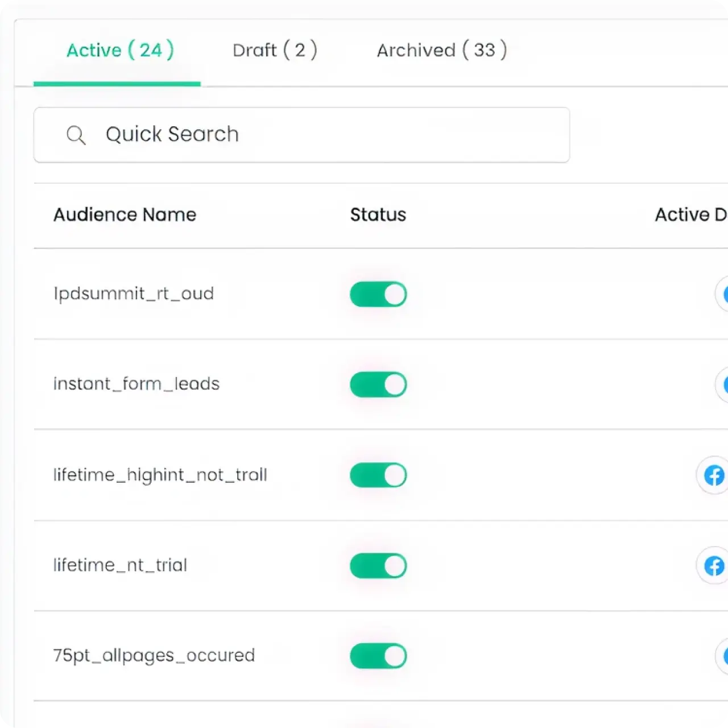This screenshot has width=728, height=728.
Task: Toggle status for 75pt_allpages_occured
Action: pos(378,656)
